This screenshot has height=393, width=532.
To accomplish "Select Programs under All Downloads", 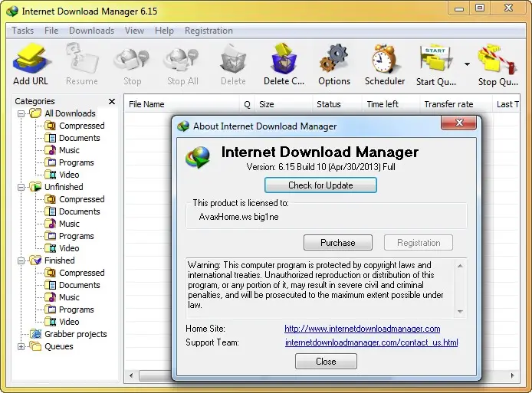I will (x=77, y=162).
